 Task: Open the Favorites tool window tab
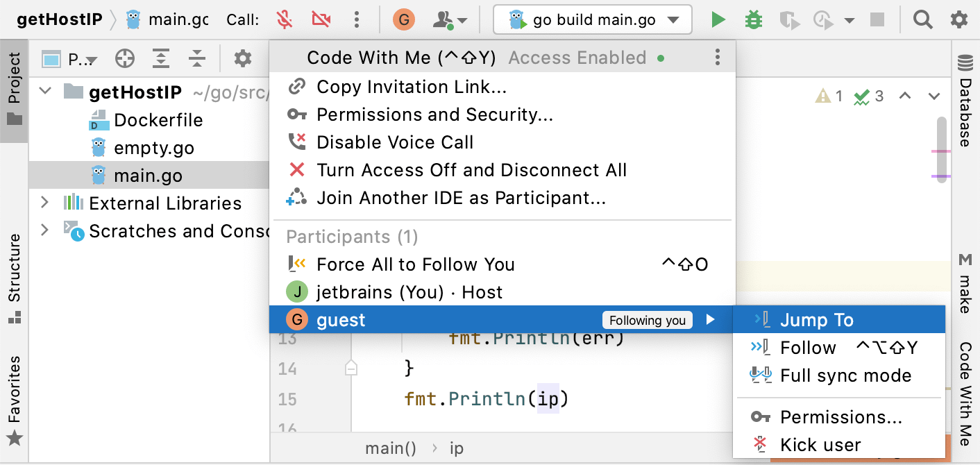[14, 401]
